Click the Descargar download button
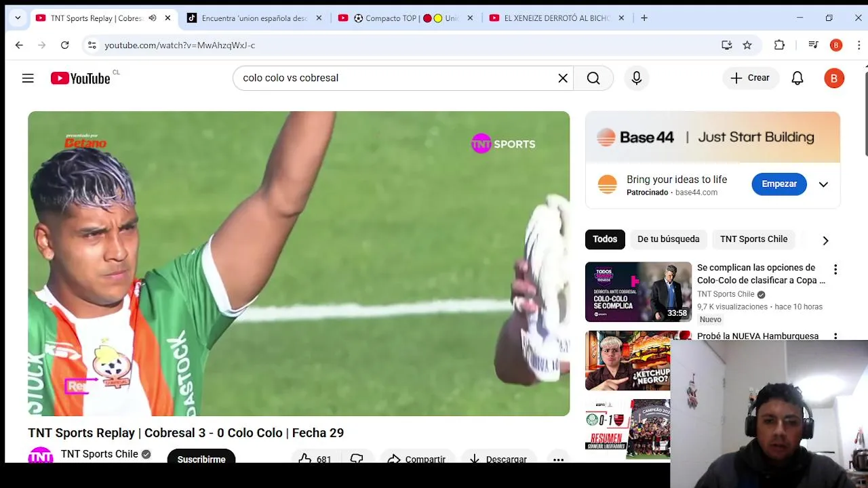 pyautogui.click(x=498, y=458)
